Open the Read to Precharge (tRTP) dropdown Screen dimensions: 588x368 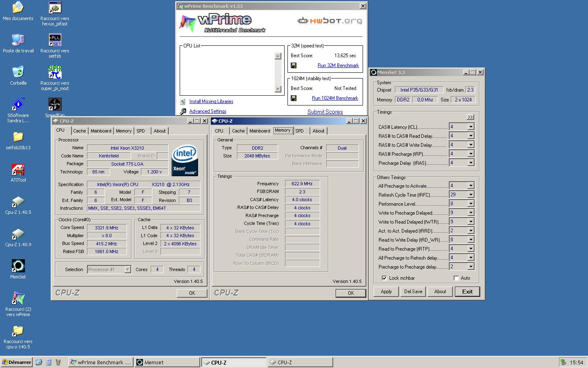tap(471, 249)
